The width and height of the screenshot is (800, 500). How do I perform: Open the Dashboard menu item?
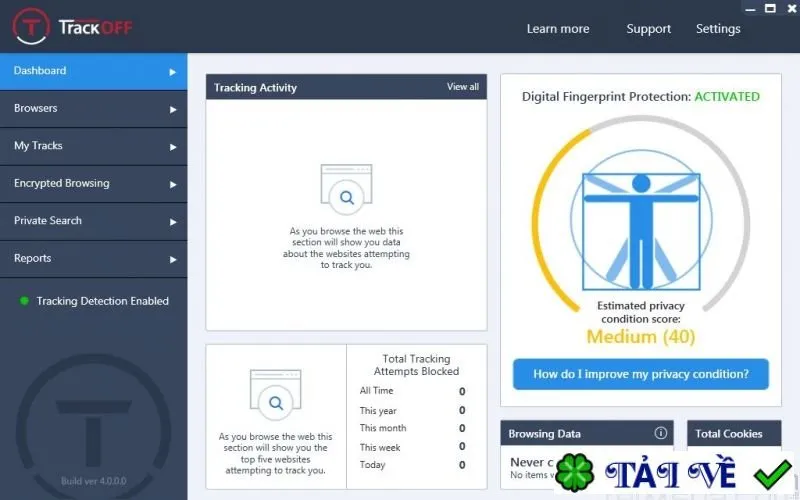pyautogui.click(x=93, y=71)
